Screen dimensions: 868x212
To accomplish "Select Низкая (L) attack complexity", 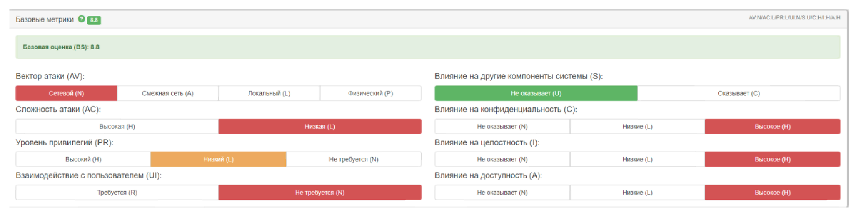I will 320,127.
